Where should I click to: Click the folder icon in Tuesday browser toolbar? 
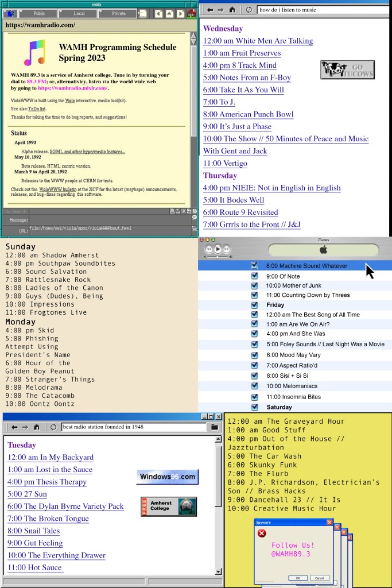click(x=214, y=427)
